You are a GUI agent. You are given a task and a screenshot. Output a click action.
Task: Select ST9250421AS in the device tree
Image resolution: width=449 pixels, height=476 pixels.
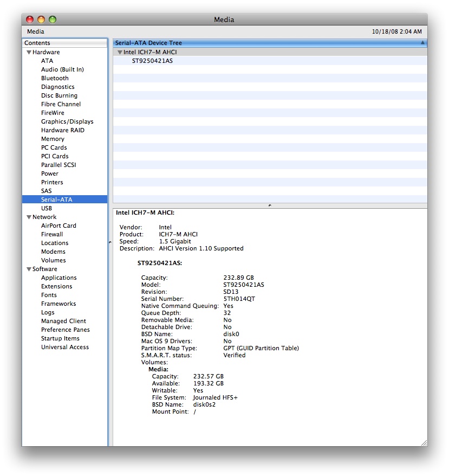click(152, 61)
